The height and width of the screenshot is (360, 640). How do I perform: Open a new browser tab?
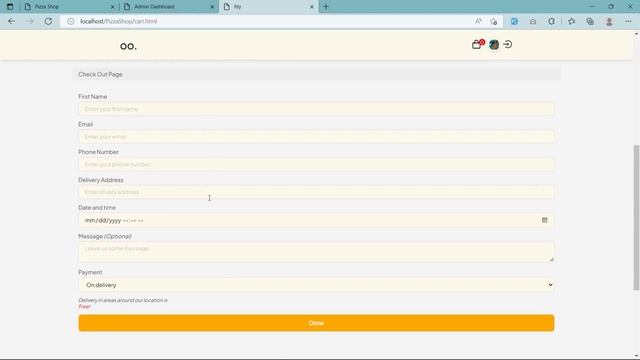(x=326, y=7)
